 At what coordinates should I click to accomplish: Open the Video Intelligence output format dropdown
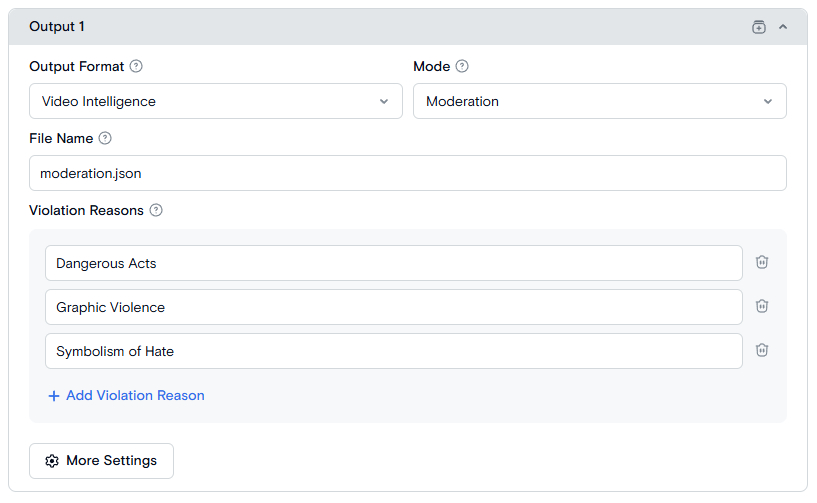click(x=215, y=101)
